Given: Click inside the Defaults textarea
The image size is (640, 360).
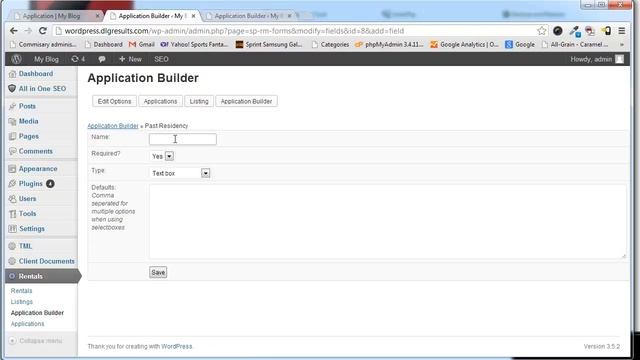Looking at the screenshot, I should point(387,221).
